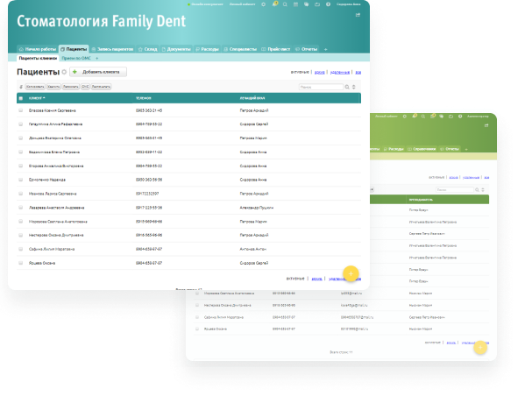Click the plus icon after Отчеты tab
Image resolution: width=532 pixels, height=396 pixels.
click(x=326, y=49)
